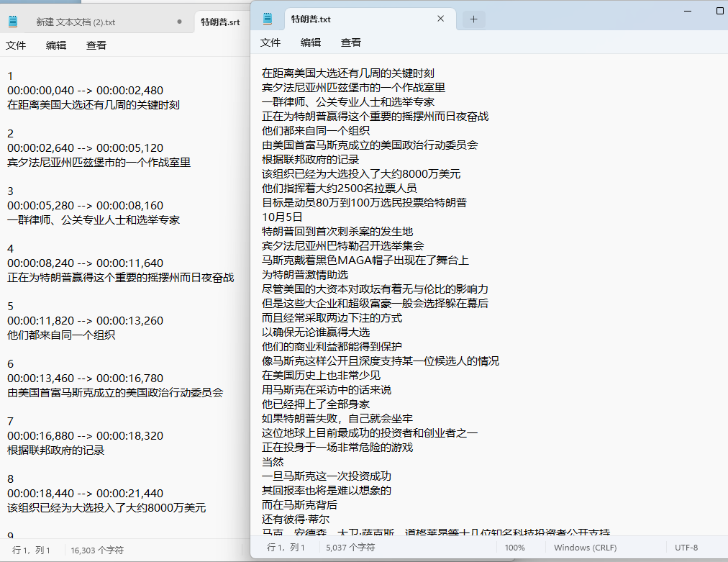Click the line 正在投身于一场非常危险的游戏
Screen dimensions: 728x562
click(x=337, y=448)
